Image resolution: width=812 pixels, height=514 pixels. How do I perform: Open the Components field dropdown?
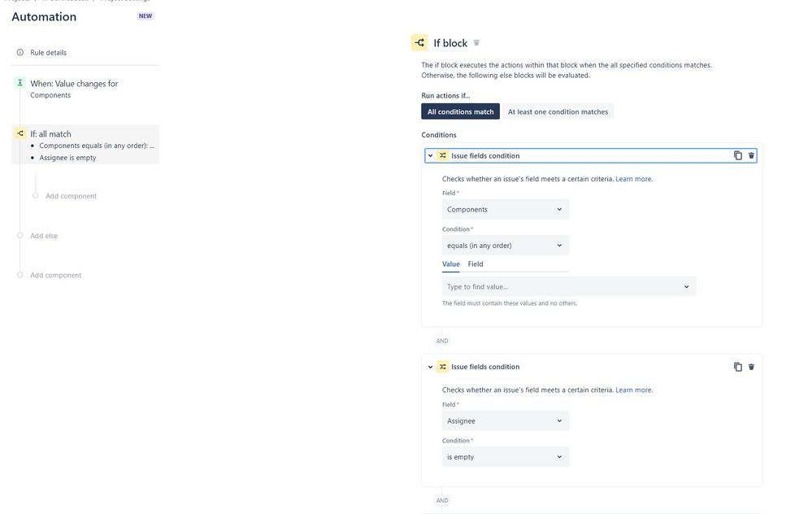pos(506,209)
